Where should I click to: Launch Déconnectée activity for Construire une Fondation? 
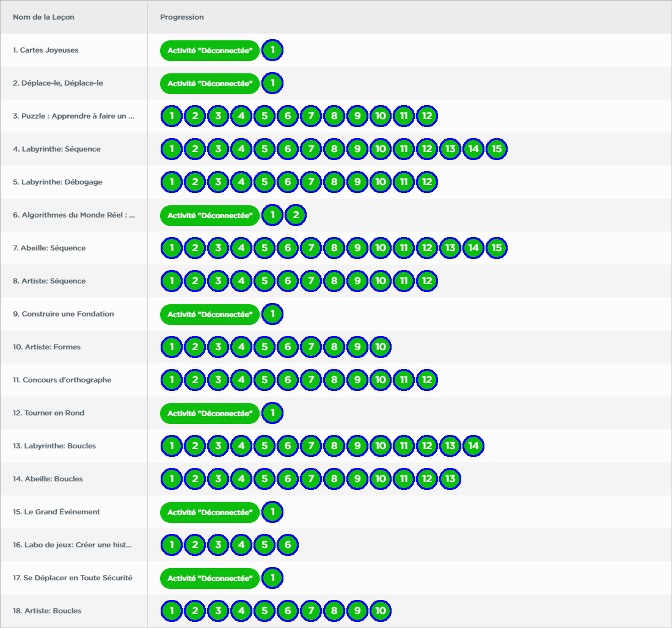[210, 314]
